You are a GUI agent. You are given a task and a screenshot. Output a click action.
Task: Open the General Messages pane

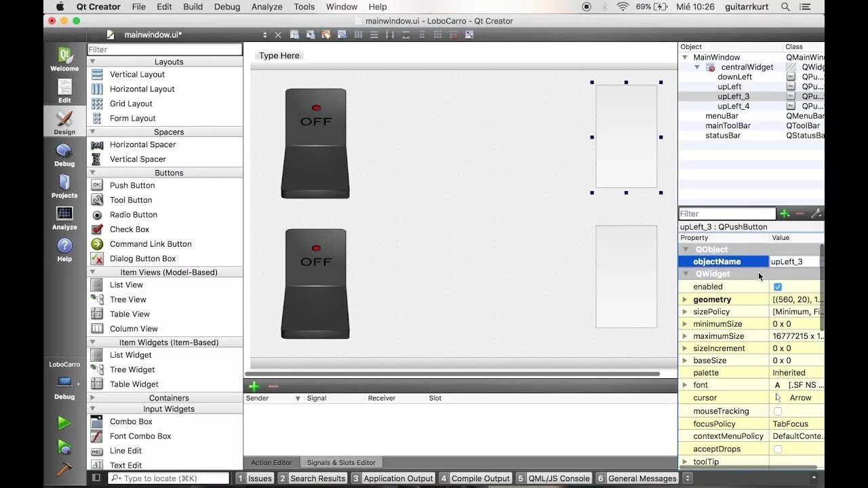(637, 479)
